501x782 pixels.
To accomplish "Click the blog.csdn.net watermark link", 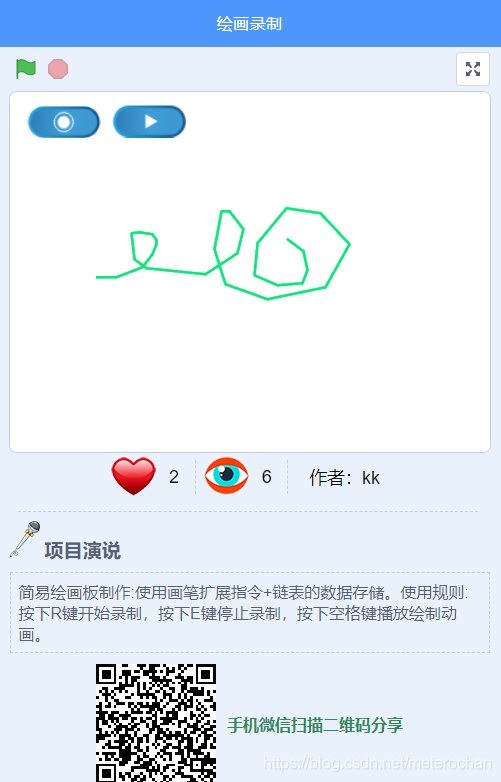I will tap(378, 764).
